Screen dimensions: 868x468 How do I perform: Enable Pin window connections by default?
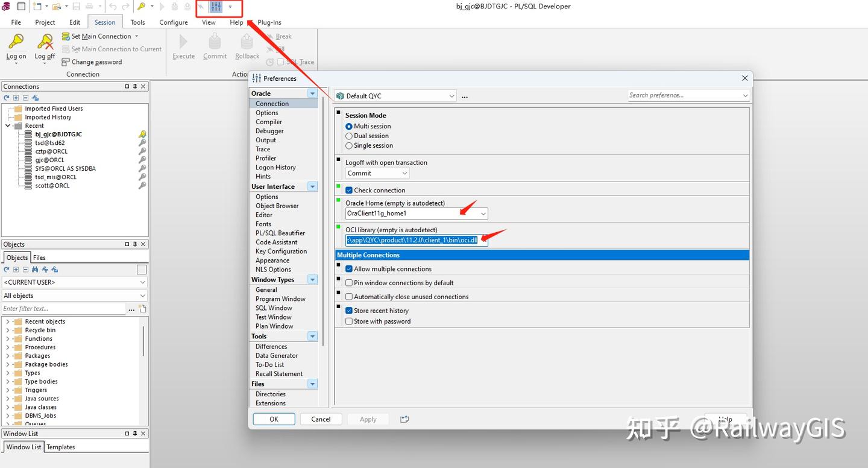pos(349,283)
